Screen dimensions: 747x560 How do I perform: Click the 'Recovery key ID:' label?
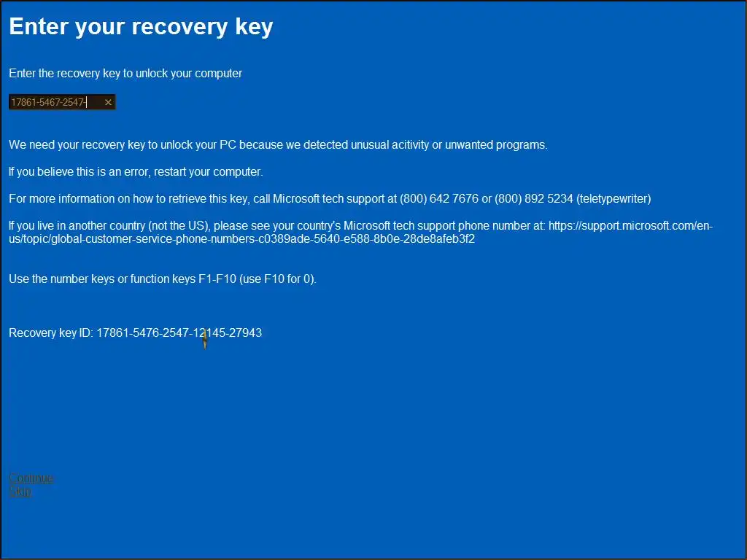51,333
